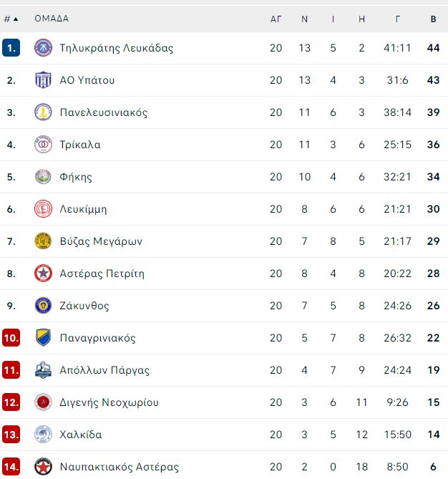Click the Αστέρας Πετρίτη star logo
This screenshot has height=479, width=448.
tap(43, 274)
